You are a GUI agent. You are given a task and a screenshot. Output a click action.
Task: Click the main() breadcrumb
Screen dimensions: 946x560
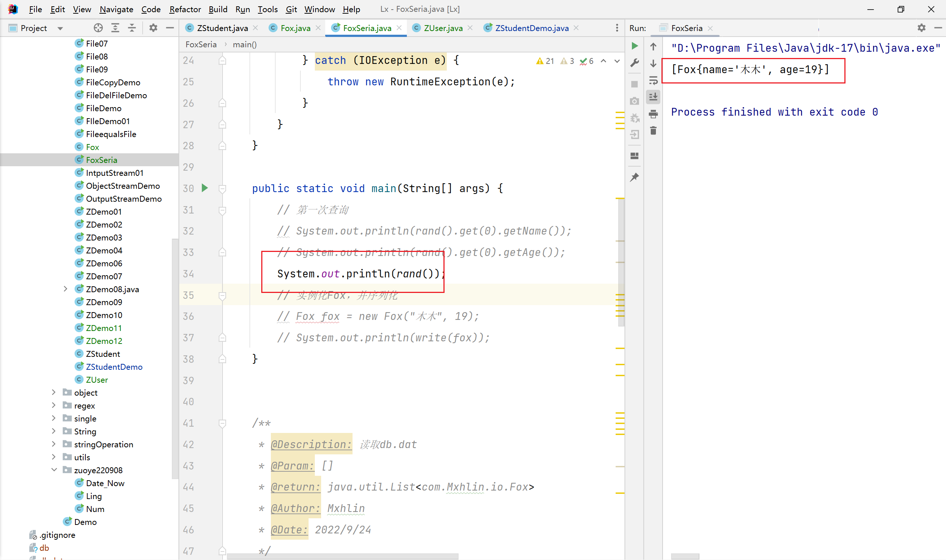245,45
